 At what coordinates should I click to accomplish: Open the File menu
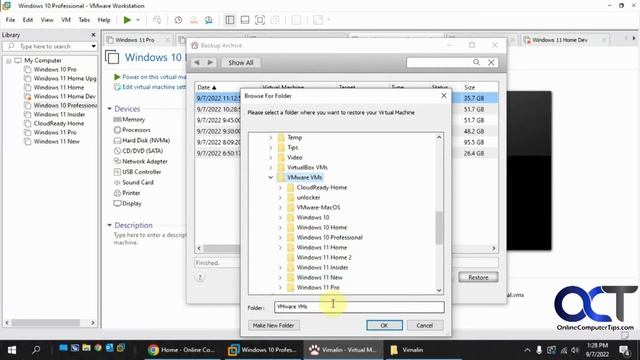coord(10,20)
